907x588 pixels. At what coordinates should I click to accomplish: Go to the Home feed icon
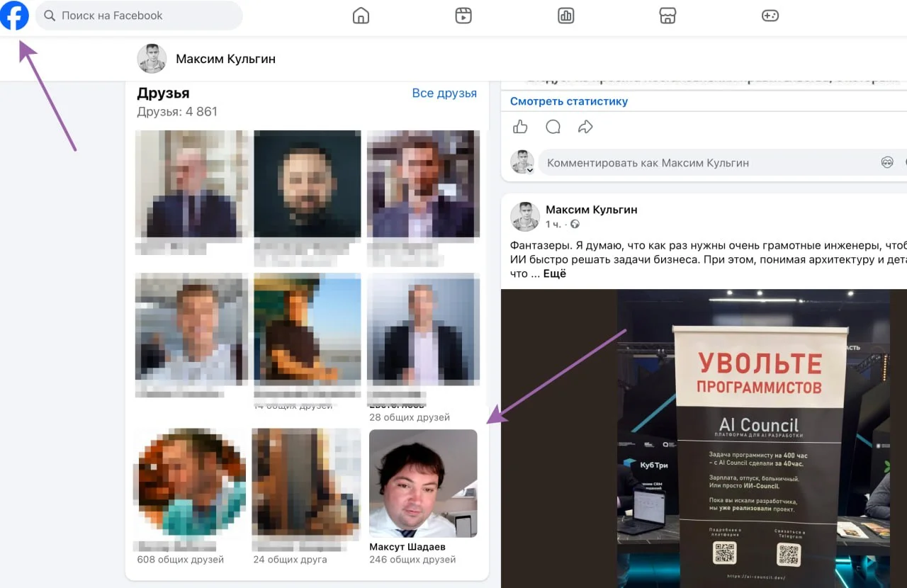[x=361, y=16]
